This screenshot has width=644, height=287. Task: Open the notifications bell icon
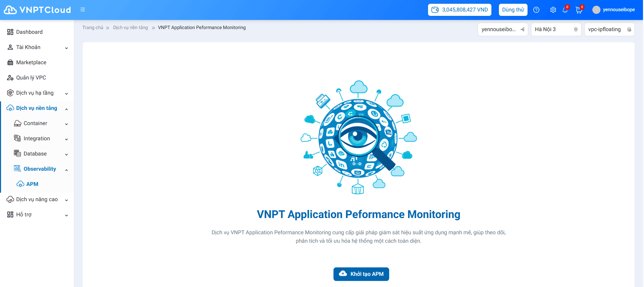pos(565,10)
